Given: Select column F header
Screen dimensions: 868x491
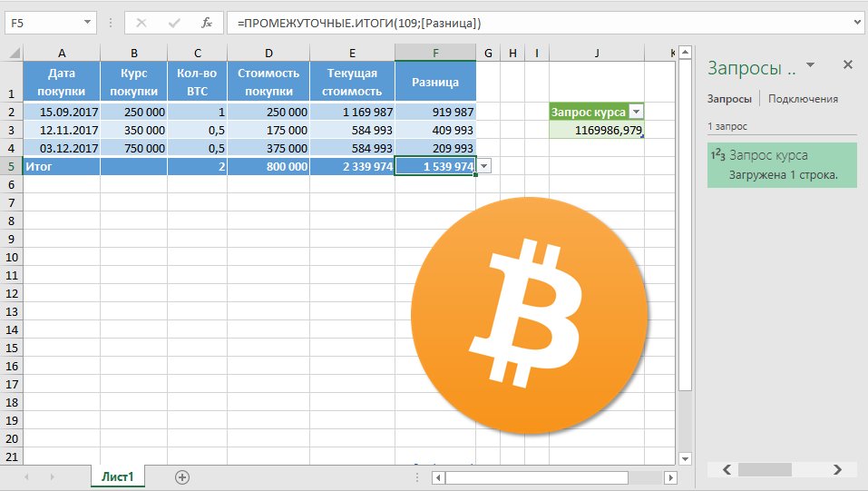Looking at the screenshot, I should click(x=435, y=54).
